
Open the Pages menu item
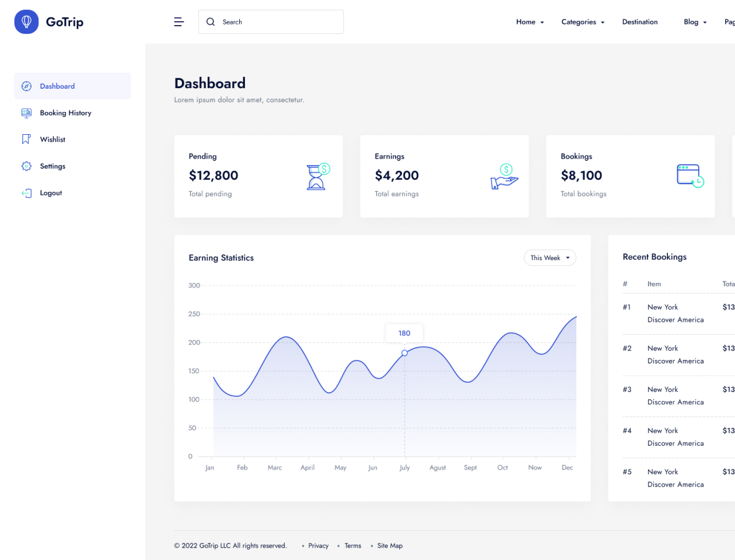click(x=730, y=22)
